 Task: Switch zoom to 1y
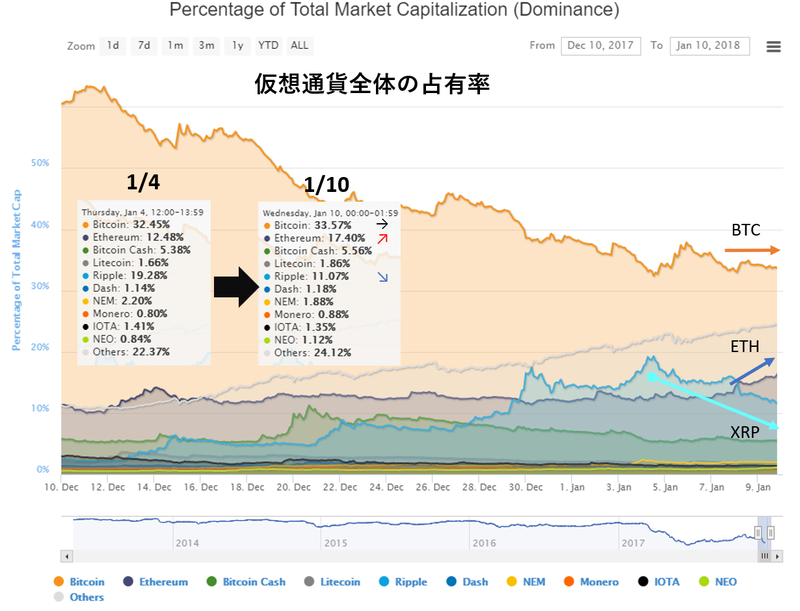[x=237, y=46]
